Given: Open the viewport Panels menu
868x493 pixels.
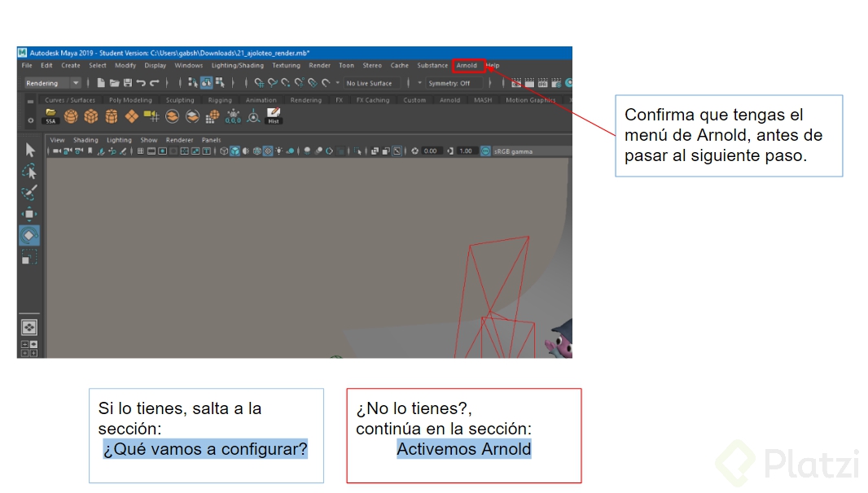Looking at the screenshot, I should pos(211,140).
